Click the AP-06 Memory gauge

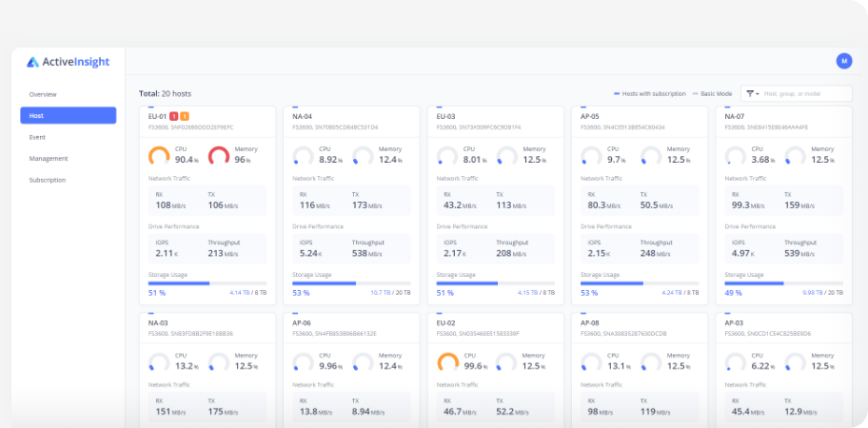[363, 362]
